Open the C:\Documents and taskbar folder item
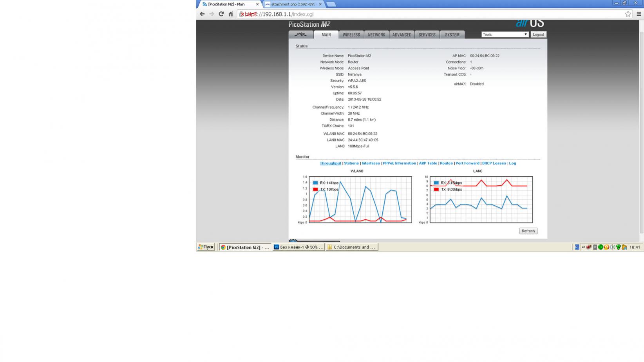This screenshot has width=644, height=362. click(x=352, y=247)
